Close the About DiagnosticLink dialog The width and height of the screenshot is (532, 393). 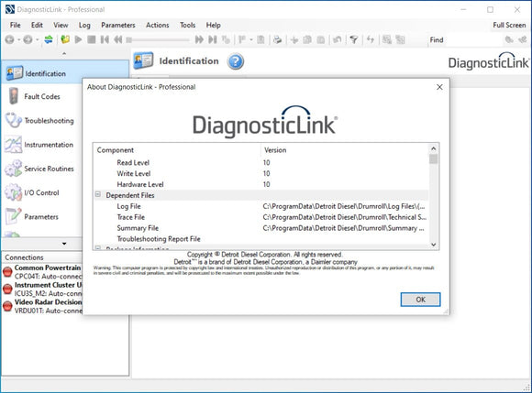click(x=439, y=87)
